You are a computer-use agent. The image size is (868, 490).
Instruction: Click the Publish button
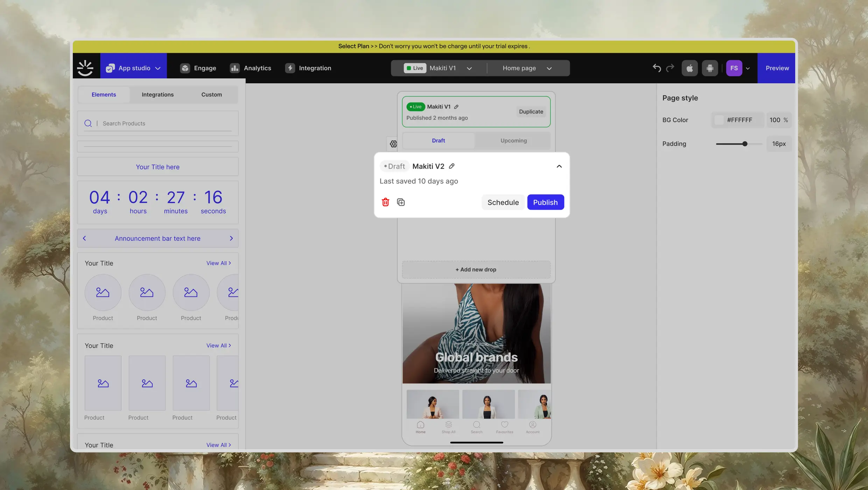545,202
